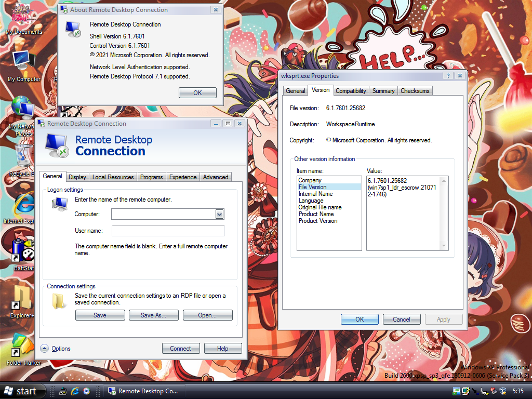Click the Save connection settings button

point(100,315)
